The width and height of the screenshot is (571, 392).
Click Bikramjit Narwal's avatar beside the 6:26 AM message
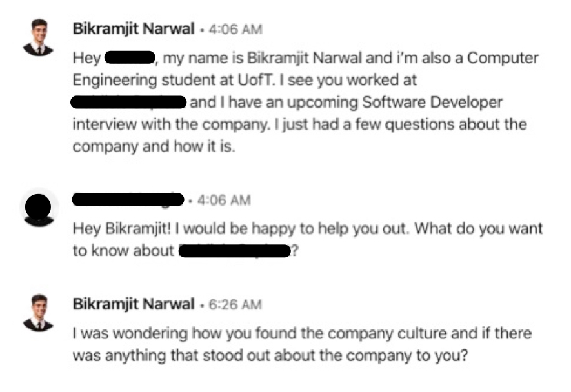click(38, 311)
